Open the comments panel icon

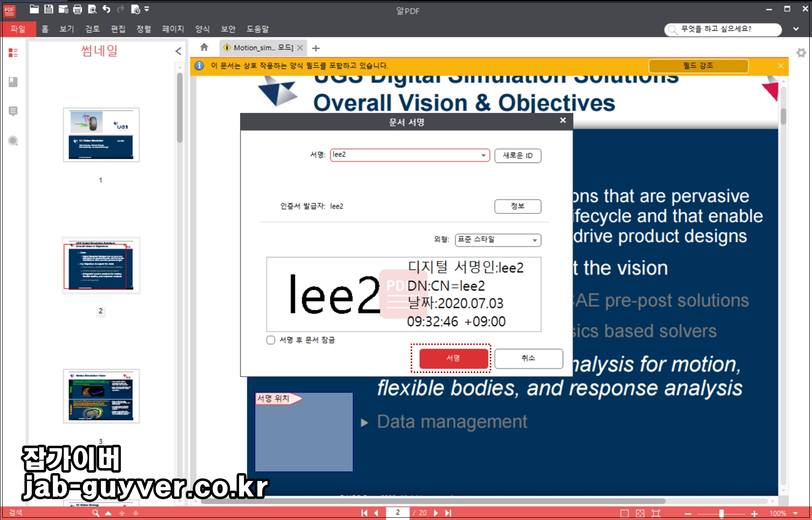click(13, 111)
